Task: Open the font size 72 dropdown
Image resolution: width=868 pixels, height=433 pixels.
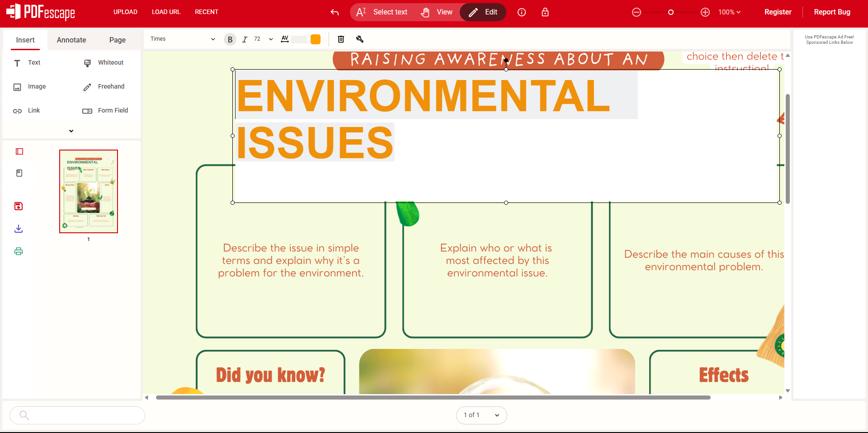Action: 264,39
